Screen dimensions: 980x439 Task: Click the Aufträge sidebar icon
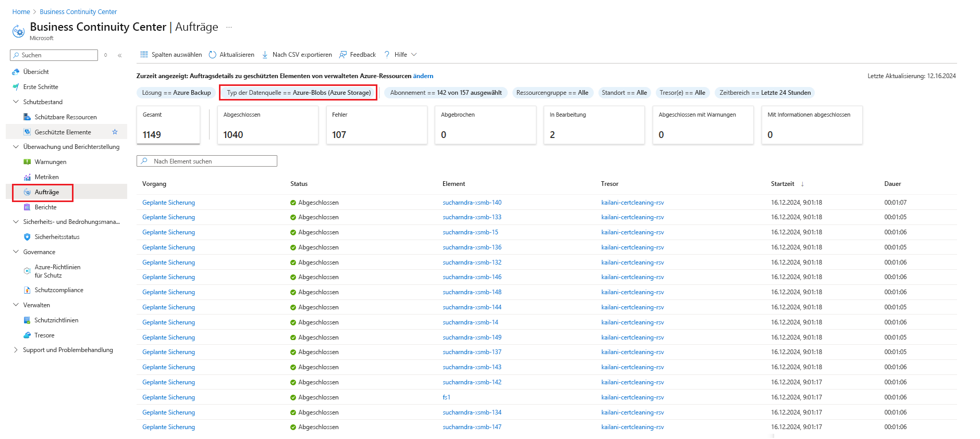[27, 192]
